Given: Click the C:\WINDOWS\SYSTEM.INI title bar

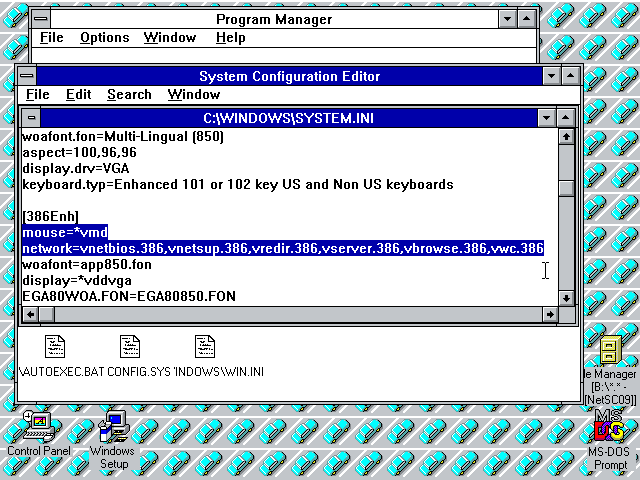Looking at the screenshot, I should pos(289,118).
